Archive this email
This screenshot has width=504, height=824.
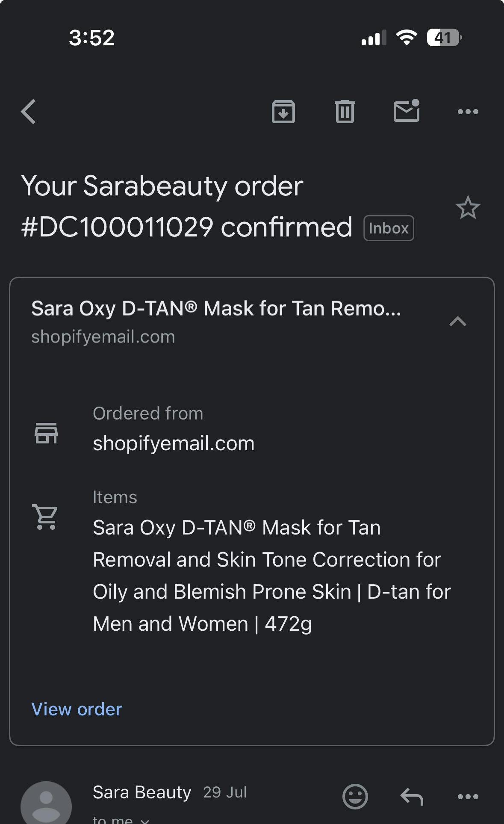point(283,112)
